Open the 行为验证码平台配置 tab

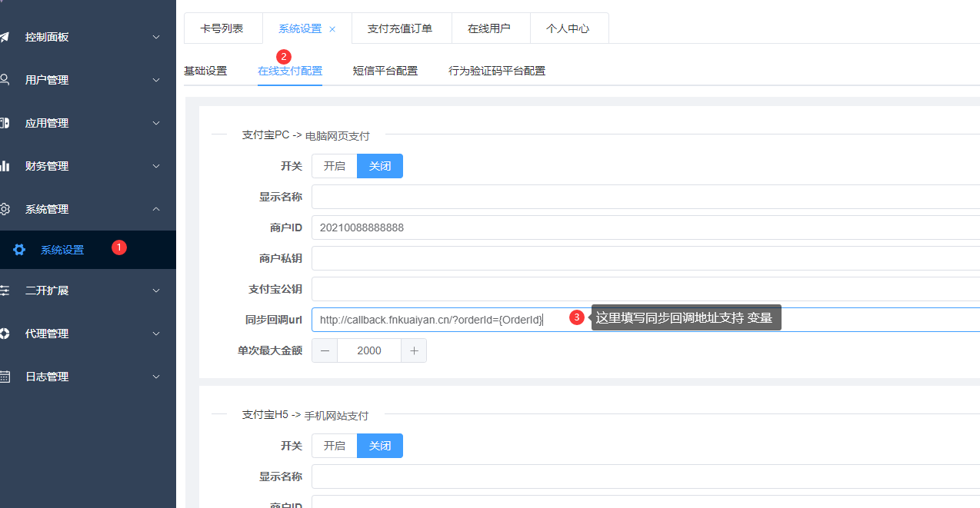pyautogui.click(x=497, y=71)
